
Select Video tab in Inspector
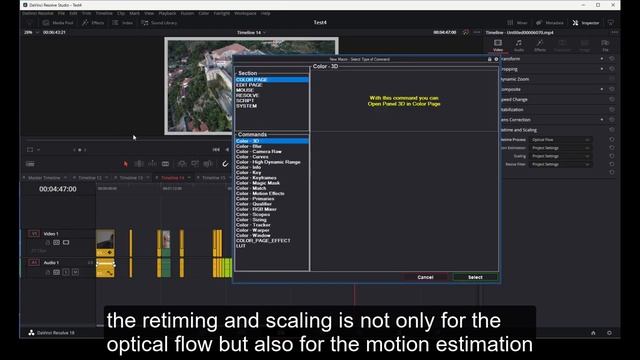[498, 45]
